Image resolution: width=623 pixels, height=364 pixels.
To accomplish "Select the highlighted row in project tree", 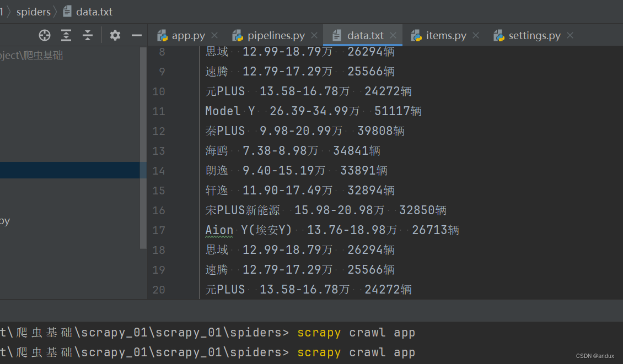I will (69, 170).
